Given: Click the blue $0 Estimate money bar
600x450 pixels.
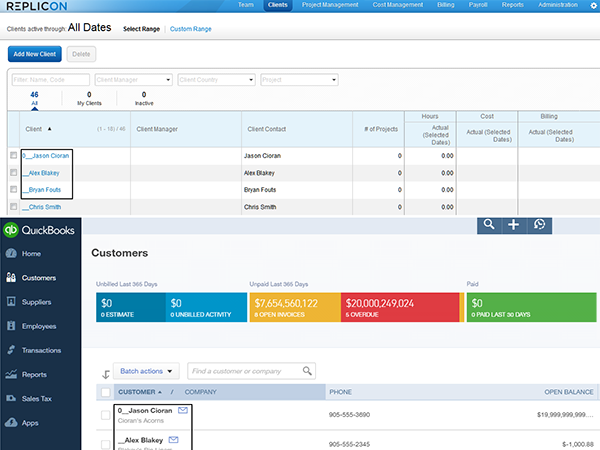Looking at the screenshot, I should click(x=131, y=307).
